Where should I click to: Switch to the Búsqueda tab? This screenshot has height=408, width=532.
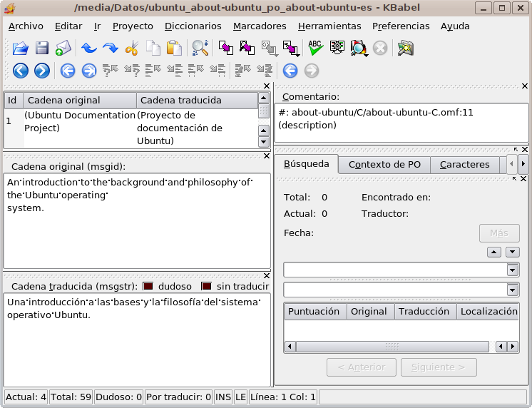[x=307, y=164]
